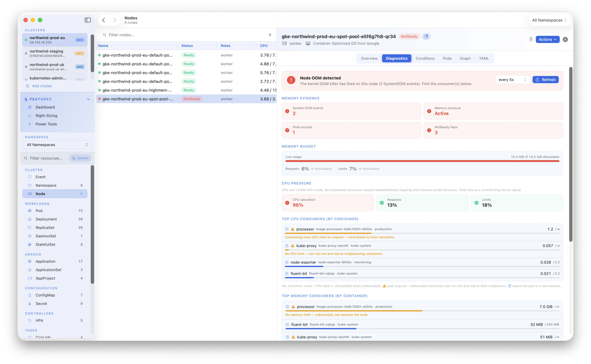
Task: Select Deployment resource in sidebar
Action: 55,219
